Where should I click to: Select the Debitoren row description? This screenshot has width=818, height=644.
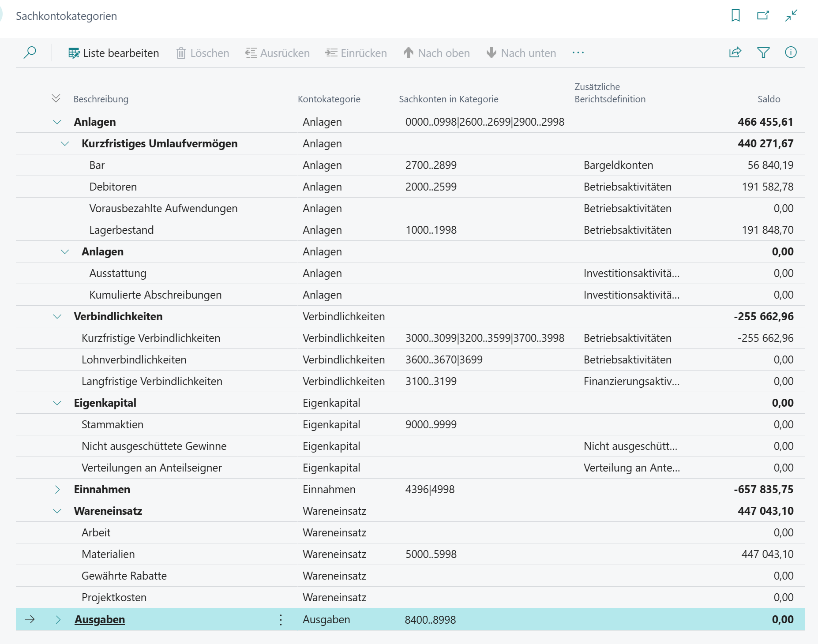[x=113, y=187]
